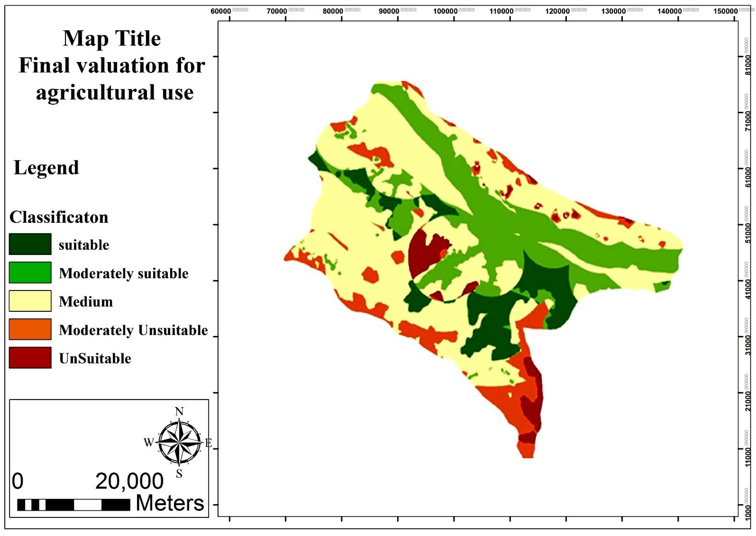
Task: Click the UnSuitable legend text
Action: click(95, 359)
